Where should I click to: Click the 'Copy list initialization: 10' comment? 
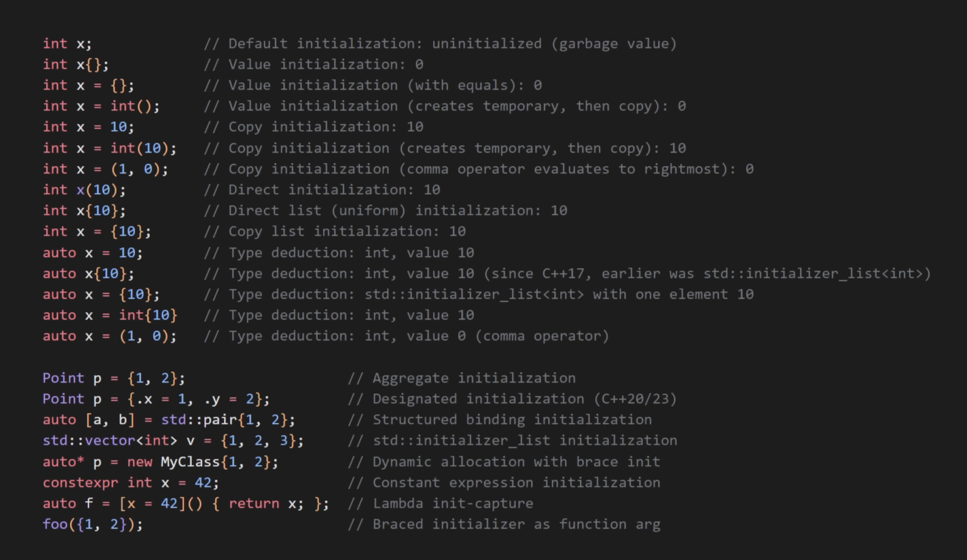(347, 231)
